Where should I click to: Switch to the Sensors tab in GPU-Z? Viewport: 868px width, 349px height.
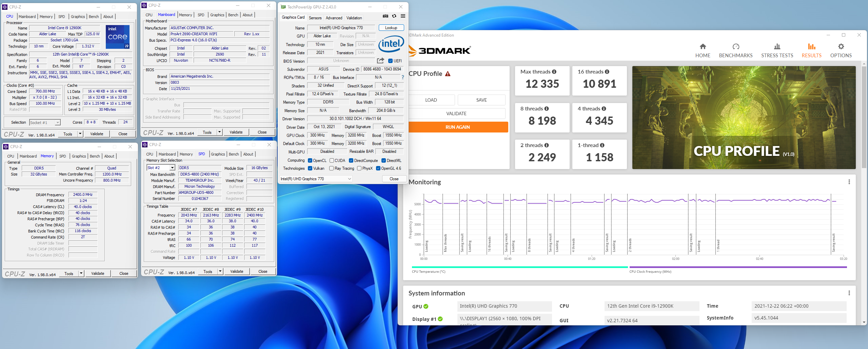[x=315, y=18]
